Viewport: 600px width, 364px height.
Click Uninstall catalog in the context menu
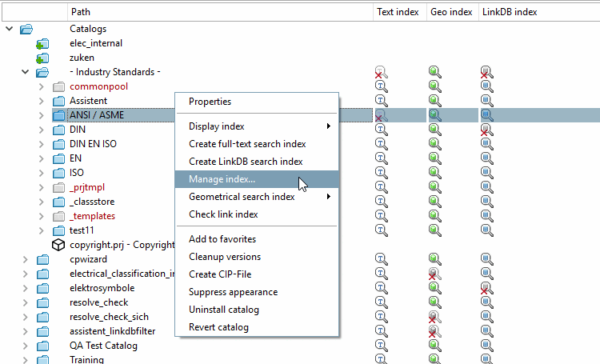click(223, 310)
